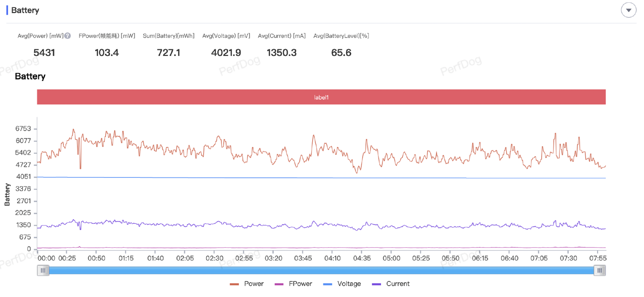Click the right handle of the time range slider
Image resolution: width=644 pixels, height=297 pixels.
[x=600, y=270]
